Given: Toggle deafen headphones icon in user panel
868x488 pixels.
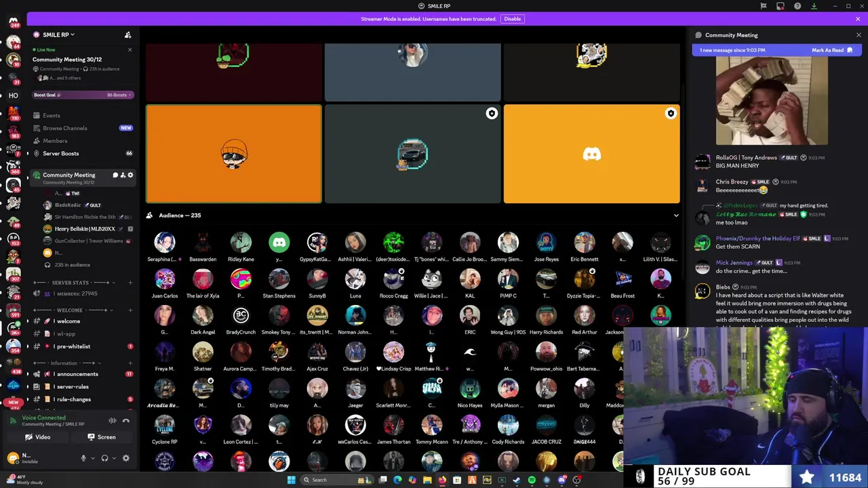Looking at the screenshot, I should coord(104,458).
